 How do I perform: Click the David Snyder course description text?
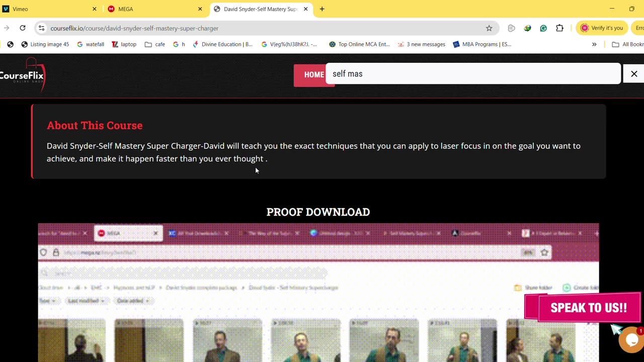click(313, 152)
